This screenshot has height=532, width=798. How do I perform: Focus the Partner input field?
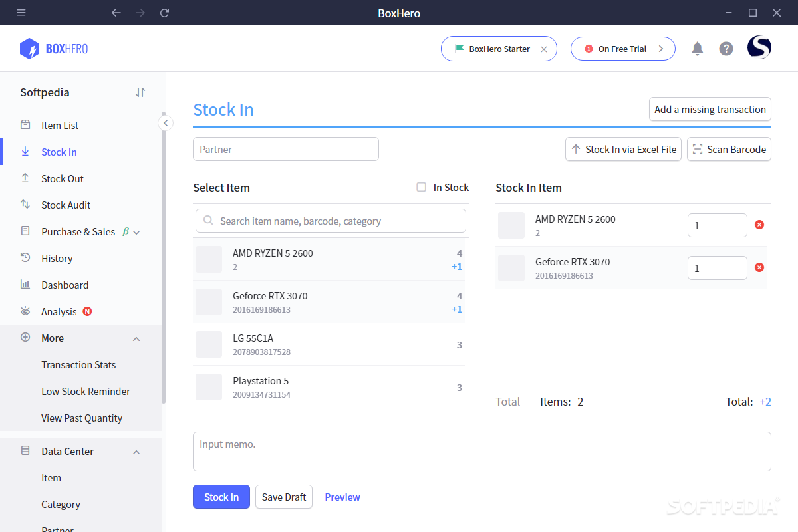coord(286,149)
